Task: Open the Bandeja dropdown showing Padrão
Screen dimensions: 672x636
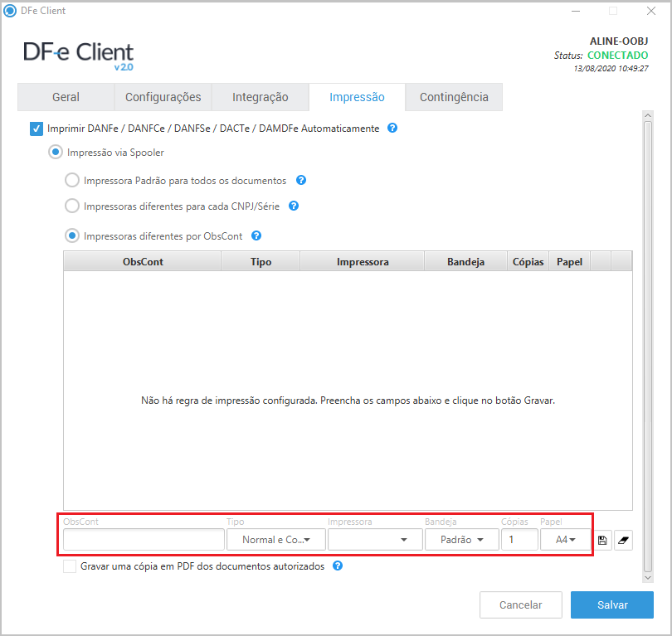Action: click(462, 540)
